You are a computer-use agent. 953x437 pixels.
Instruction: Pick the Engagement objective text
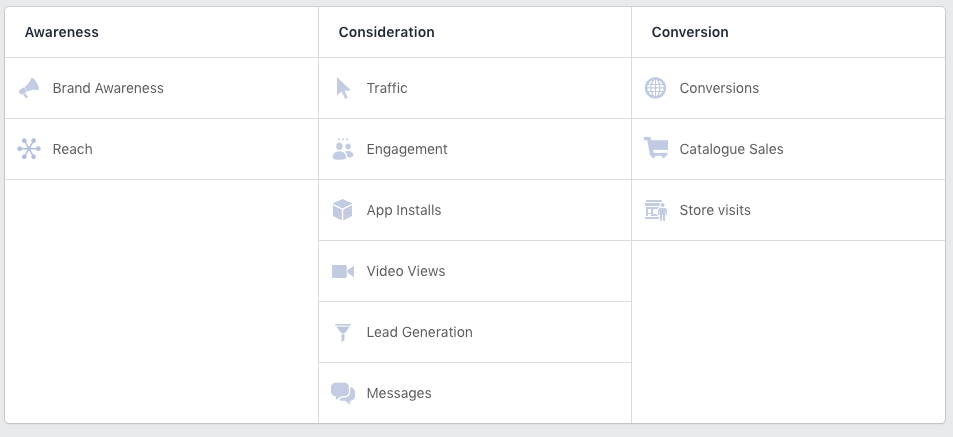pyautogui.click(x=407, y=150)
